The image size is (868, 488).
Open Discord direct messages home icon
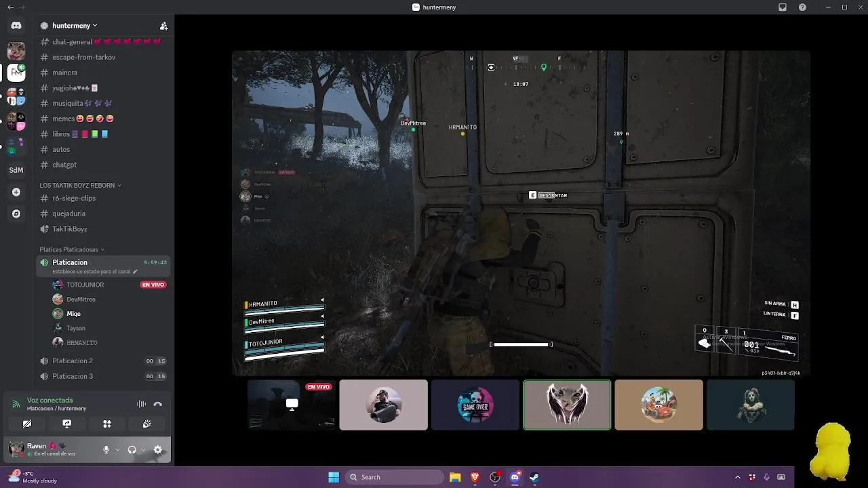16,26
